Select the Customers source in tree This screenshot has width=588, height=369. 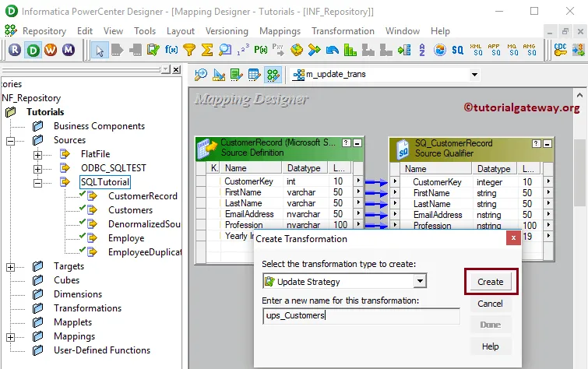click(131, 210)
